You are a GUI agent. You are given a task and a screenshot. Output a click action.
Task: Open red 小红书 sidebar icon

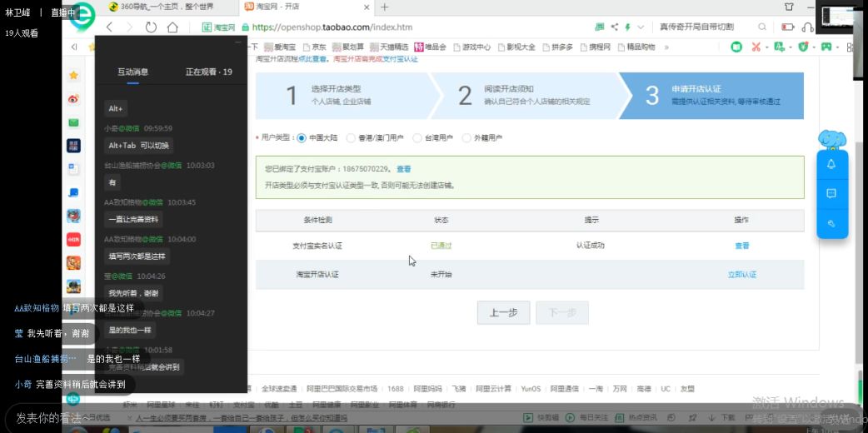coord(73,239)
